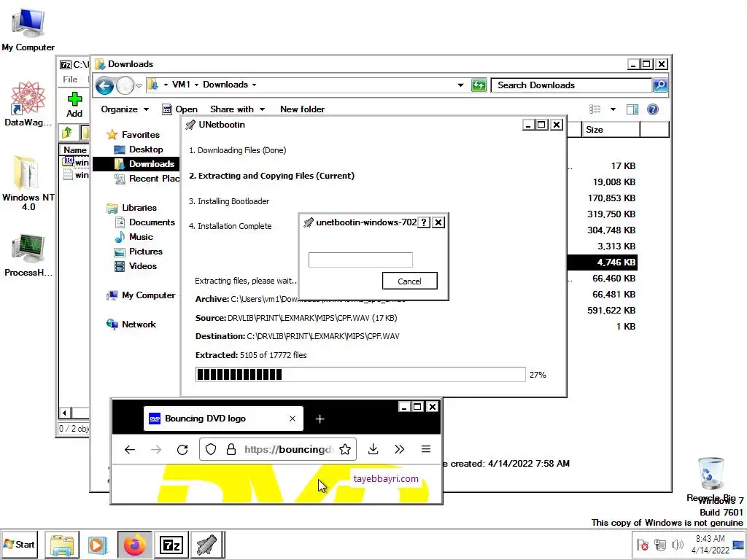This screenshot has width=747, height=560.
Task: Click Firefox taskbar icon
Action: pos(135,545)
